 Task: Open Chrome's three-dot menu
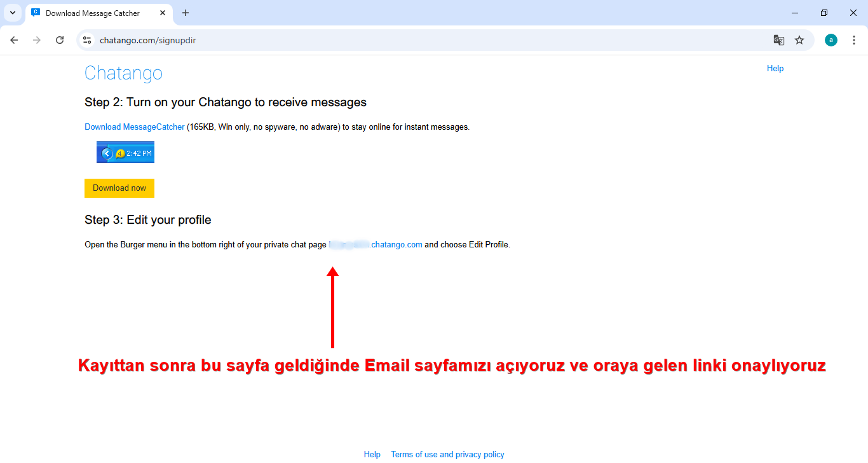click(854, 40)
